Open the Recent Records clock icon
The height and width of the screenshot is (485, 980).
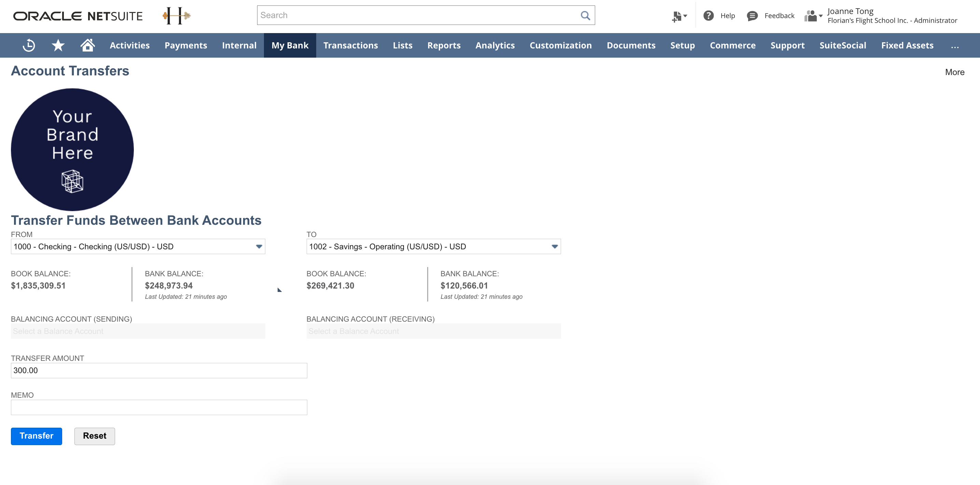(x=29, y=45)
